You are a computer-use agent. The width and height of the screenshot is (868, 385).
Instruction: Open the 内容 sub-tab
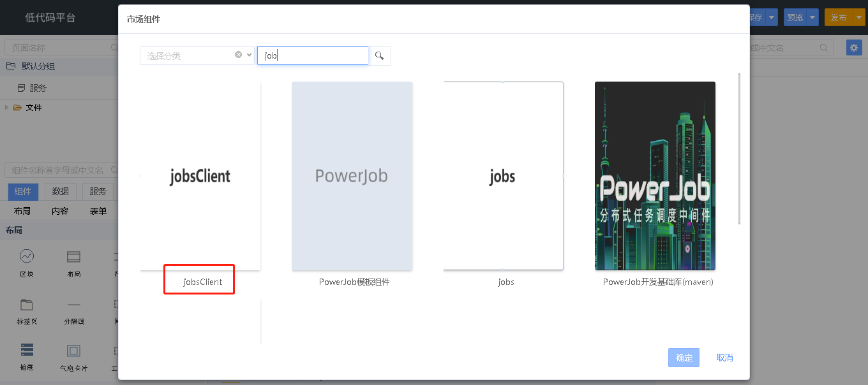(60, 212)
